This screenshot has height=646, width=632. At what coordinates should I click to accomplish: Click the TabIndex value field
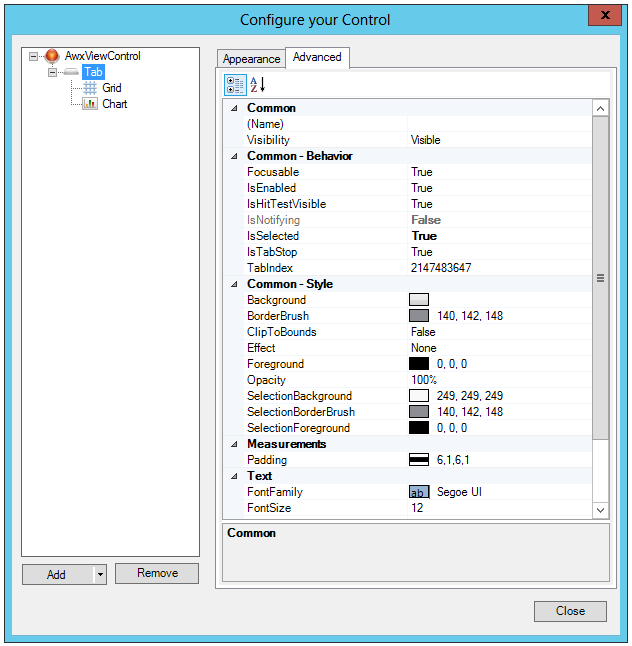(500, 268)
